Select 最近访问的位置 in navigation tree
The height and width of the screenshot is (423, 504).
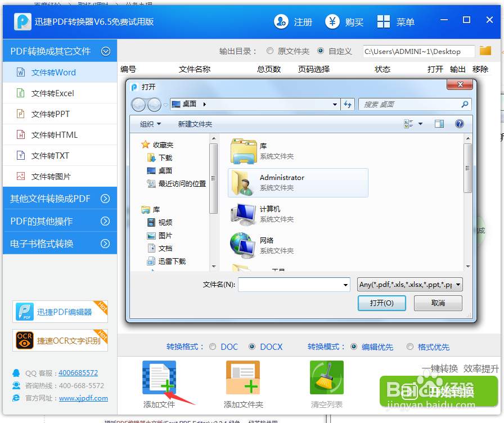177,183
